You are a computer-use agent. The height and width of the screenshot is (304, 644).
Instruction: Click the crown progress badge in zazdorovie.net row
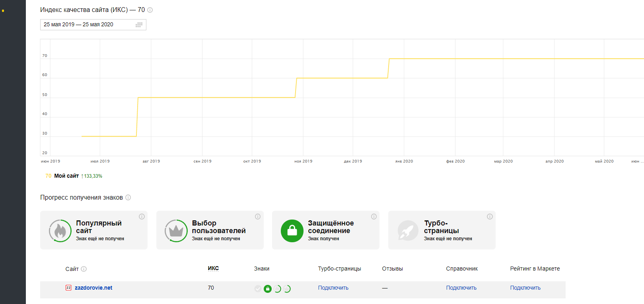[x=287, y=289]
